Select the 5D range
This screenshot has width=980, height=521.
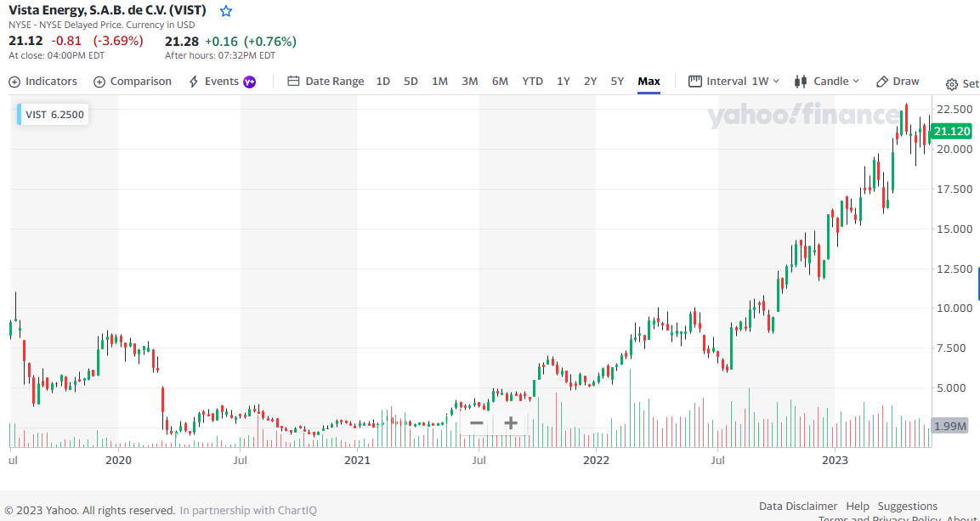(x=411, y=82)
